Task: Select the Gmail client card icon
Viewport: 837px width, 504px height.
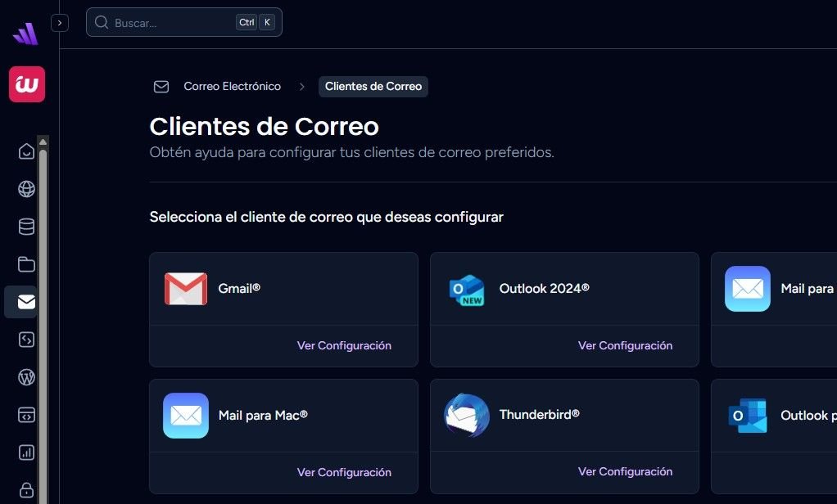Action: pos(185,288)
